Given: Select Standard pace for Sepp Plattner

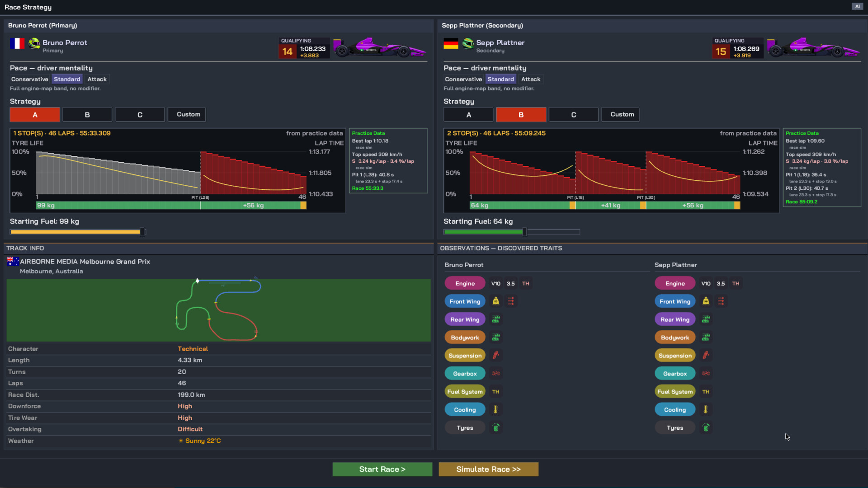Looking at the screenshot, I should click(500, 79).
